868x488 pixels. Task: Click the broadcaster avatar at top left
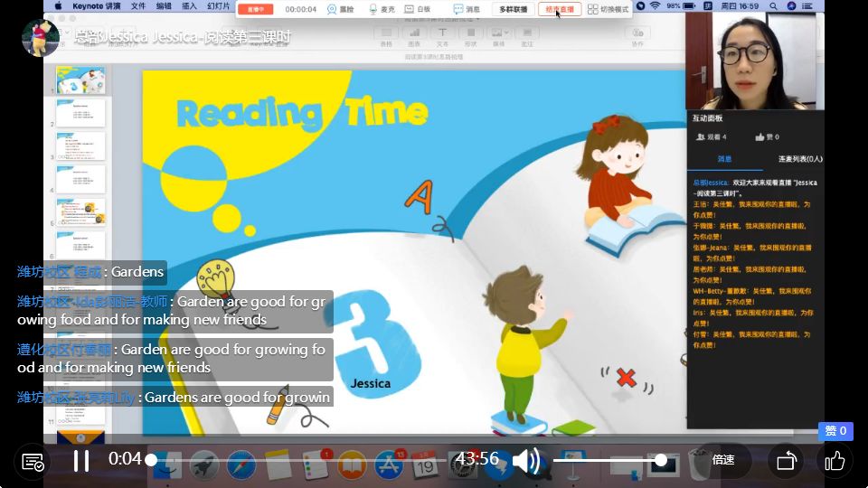40,38
